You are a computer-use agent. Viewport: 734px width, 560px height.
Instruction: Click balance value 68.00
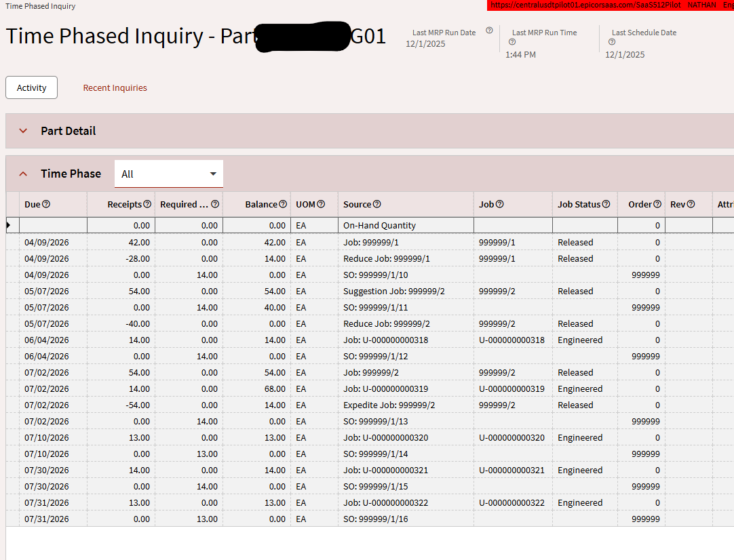275,388
